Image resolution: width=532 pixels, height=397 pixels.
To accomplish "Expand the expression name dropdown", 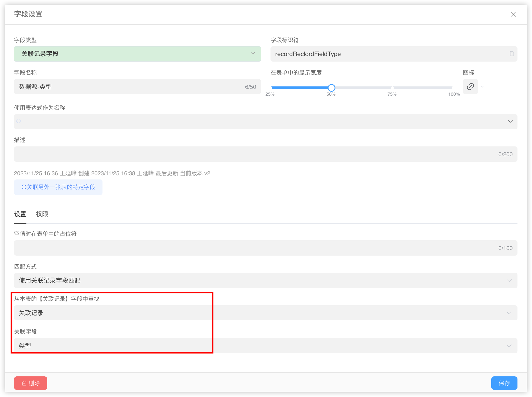I will click(510, 121).
